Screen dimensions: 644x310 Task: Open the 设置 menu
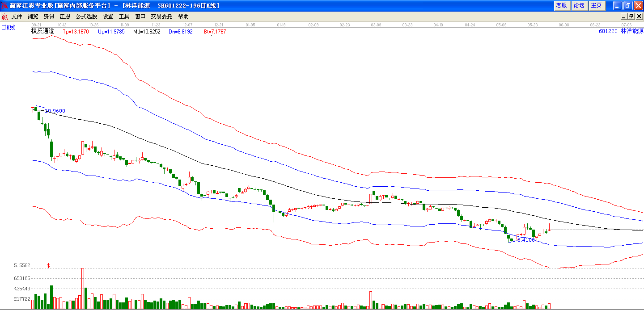108,17
